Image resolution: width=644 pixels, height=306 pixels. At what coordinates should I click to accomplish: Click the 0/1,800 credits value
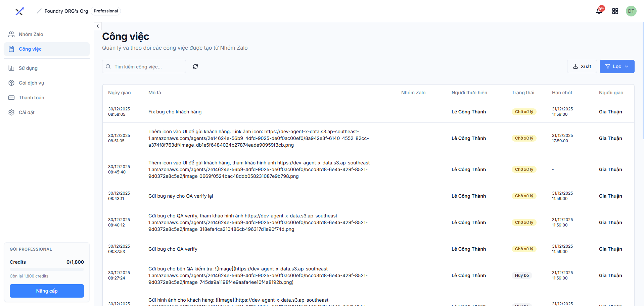point(75,262)
